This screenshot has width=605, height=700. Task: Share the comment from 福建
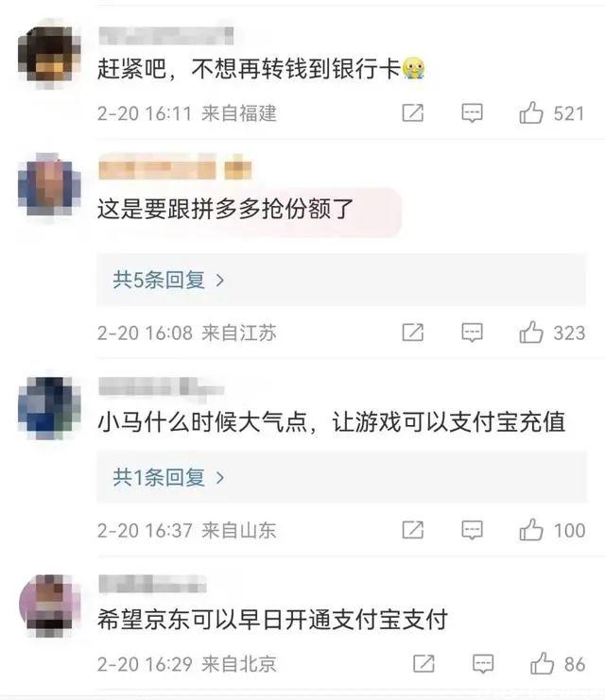tap(412, 113)
